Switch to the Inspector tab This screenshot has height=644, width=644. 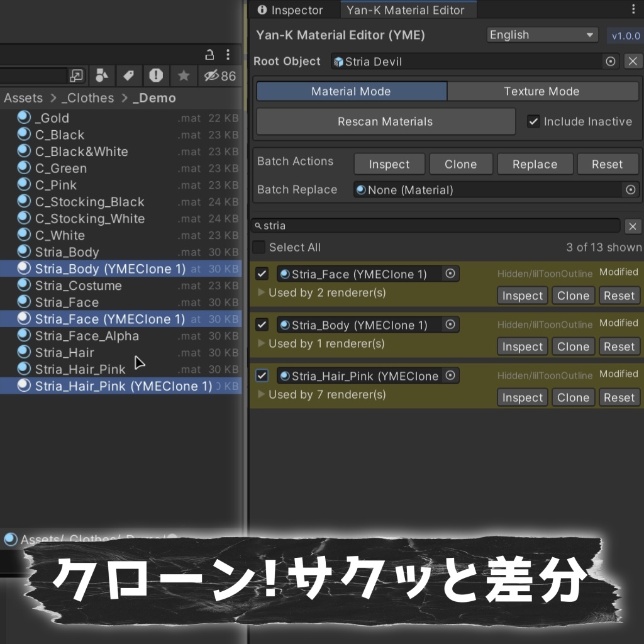[292, 9]
